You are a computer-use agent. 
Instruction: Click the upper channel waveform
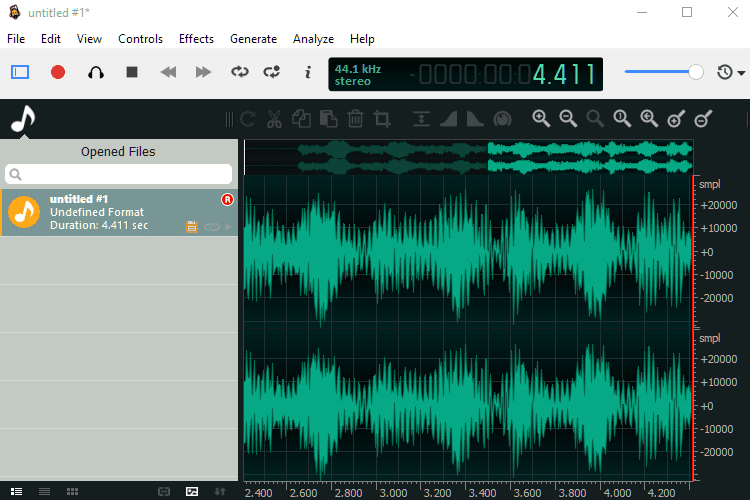point(468,251)
